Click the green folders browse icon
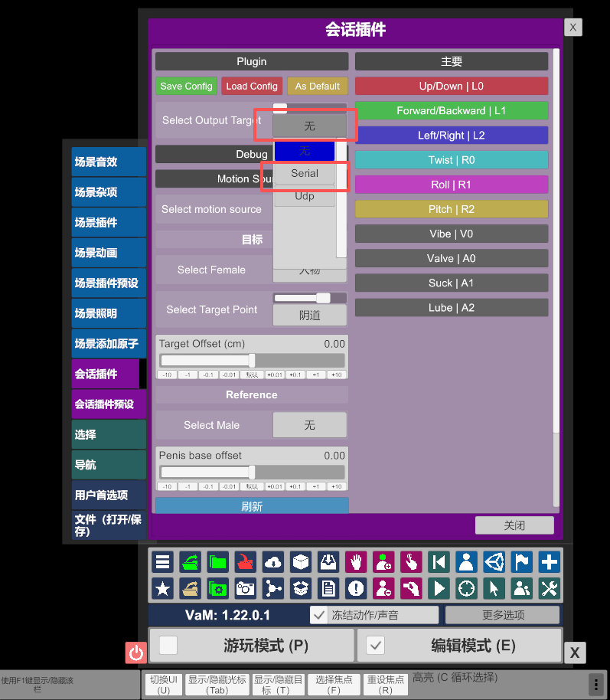Screen dimensions: 610x700 [218, 561]
